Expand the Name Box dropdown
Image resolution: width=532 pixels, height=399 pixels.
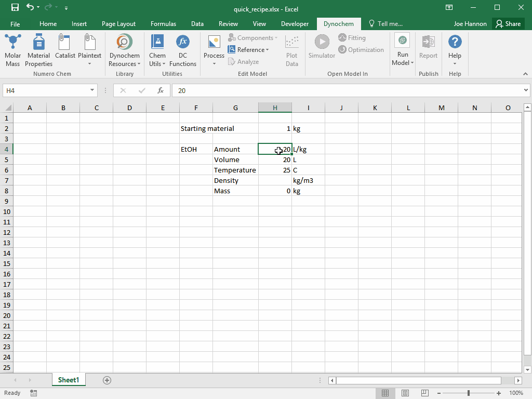click(x=92, y=90)
